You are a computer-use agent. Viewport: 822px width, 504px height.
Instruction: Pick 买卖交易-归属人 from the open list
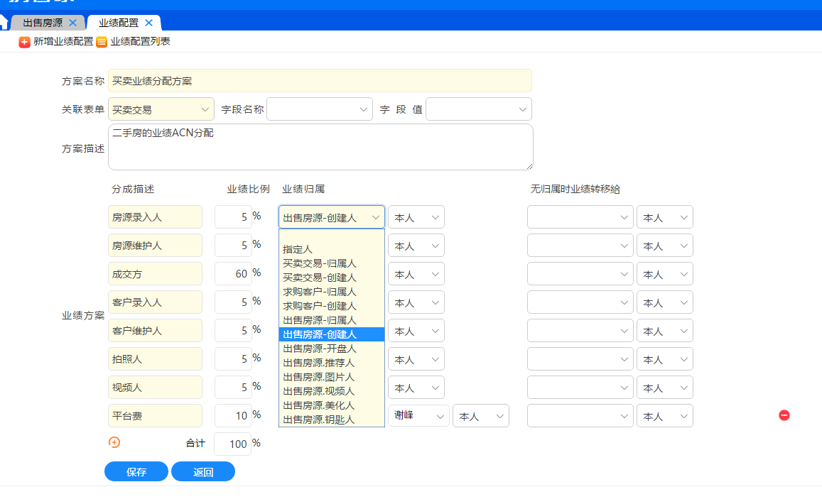319,263
